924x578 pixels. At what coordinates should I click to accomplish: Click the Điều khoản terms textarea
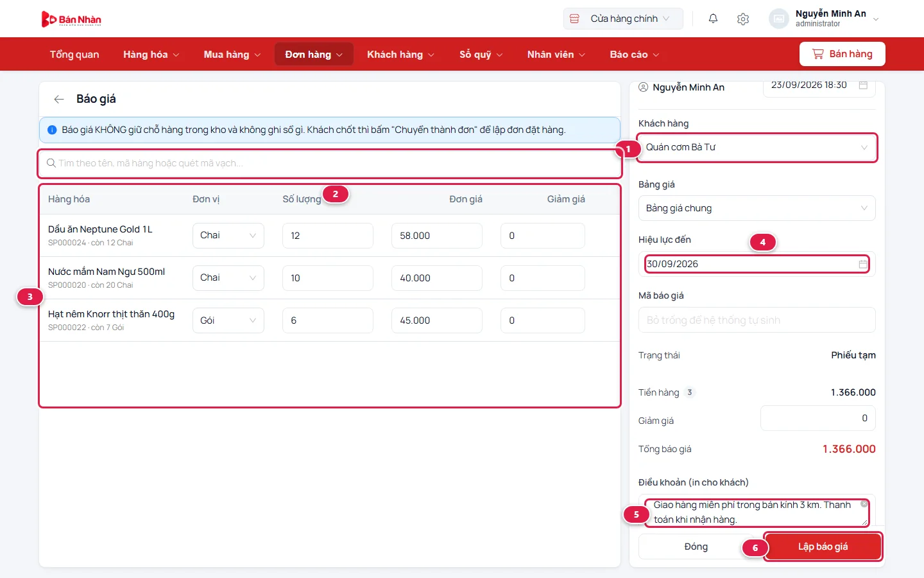point(757,512)
